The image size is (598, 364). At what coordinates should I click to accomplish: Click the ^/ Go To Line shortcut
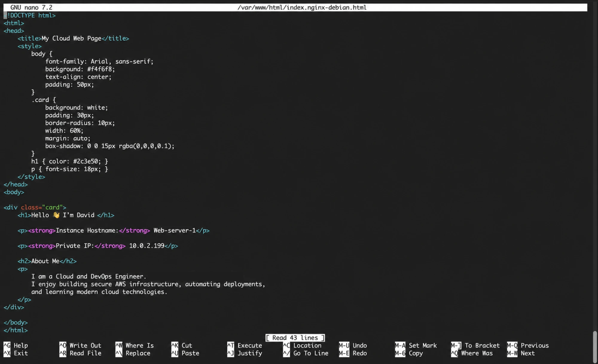pyautogui.click(x=306, y=353)
